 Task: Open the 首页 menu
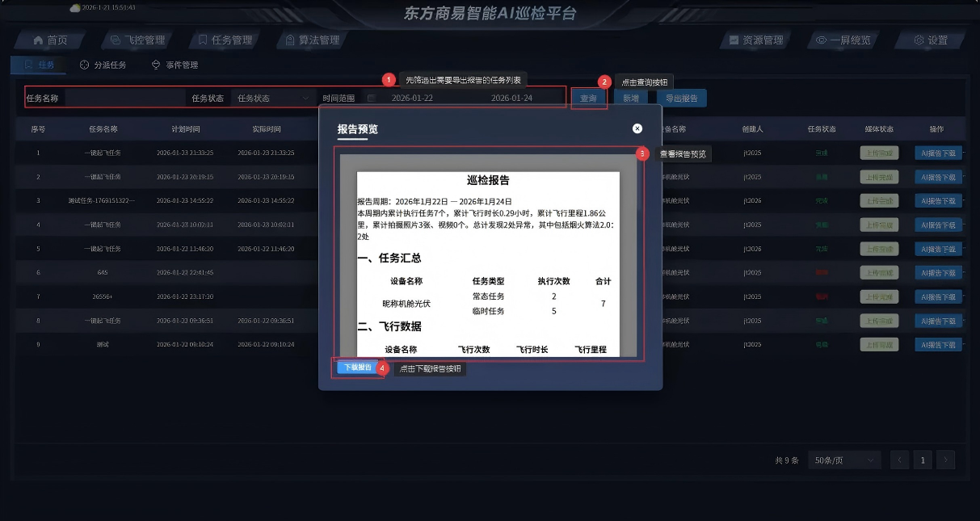(x=51, y=40)
